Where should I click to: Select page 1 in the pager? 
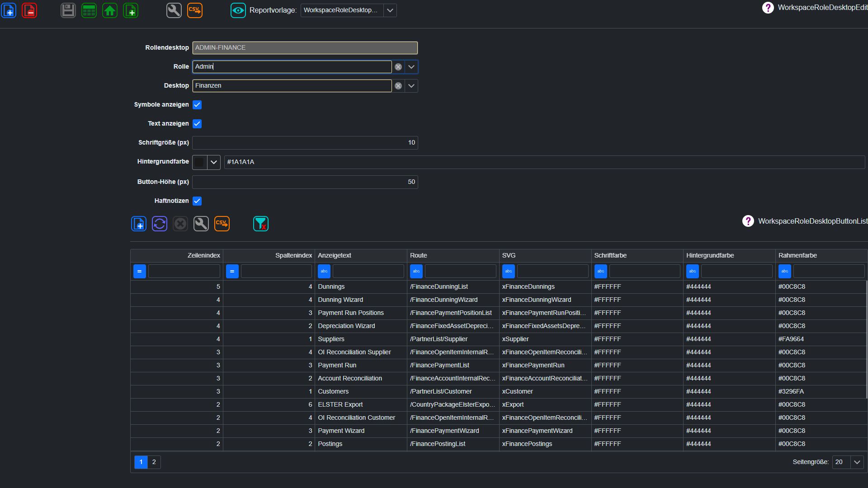141,462
